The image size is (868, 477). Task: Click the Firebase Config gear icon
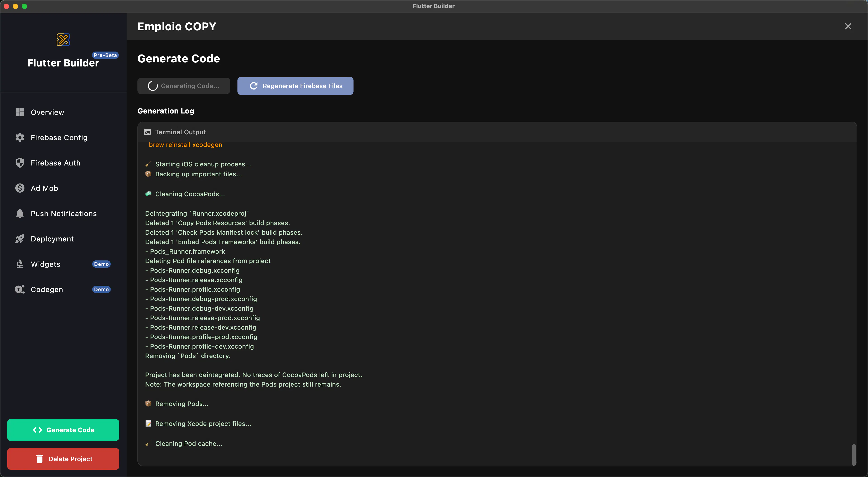click(x=20, y=137)
